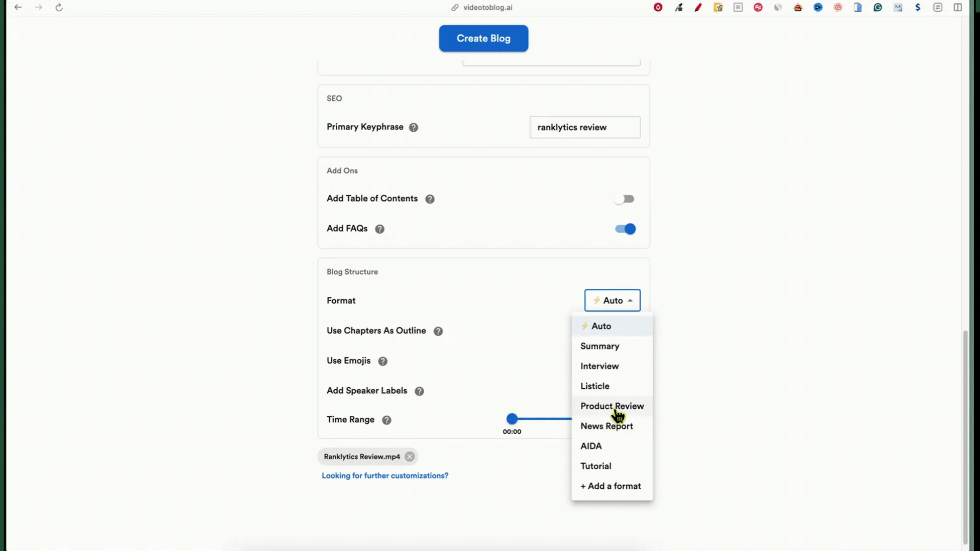
Task: Enable the Add Table of Contents toggle
Action: coord(625,199)
